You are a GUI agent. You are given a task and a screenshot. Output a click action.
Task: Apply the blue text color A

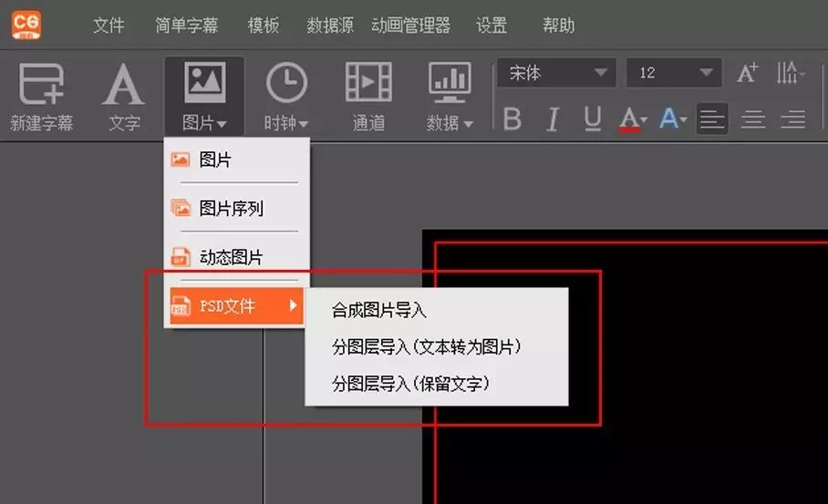668,118
